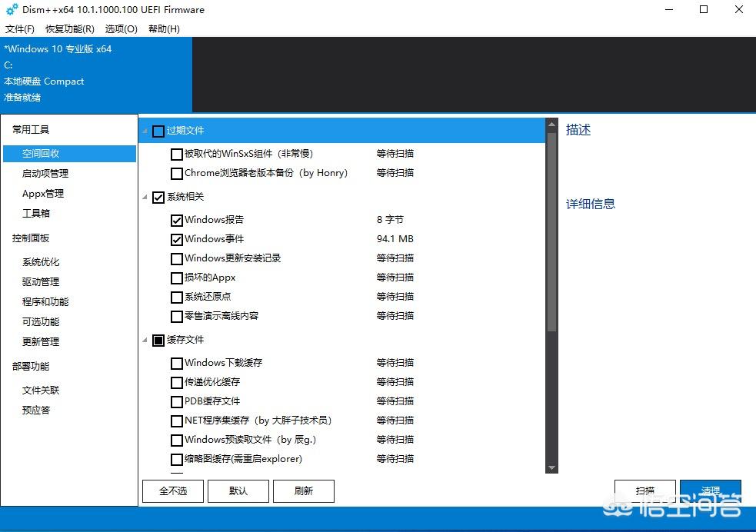
Task: Check Chrome浏览器老版本备份 checkbox
Action: (x=176, y=173)
